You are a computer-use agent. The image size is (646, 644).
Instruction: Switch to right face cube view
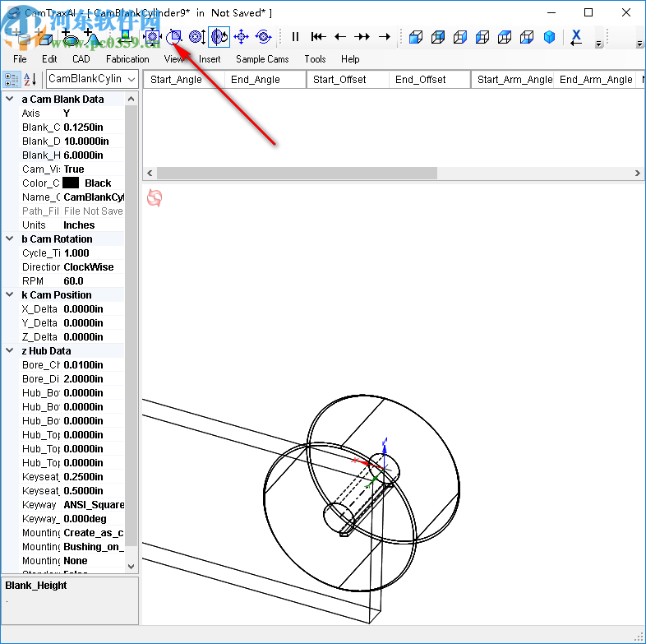point(460,37)
